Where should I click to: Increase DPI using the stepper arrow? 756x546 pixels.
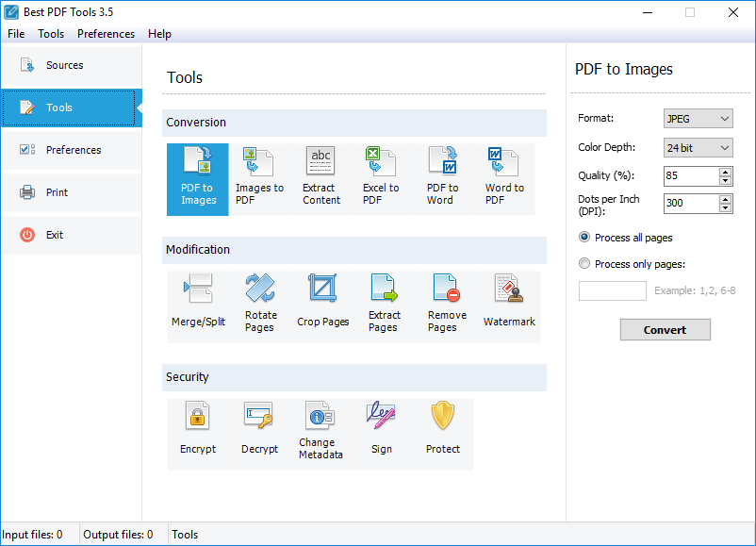[725, 198]
